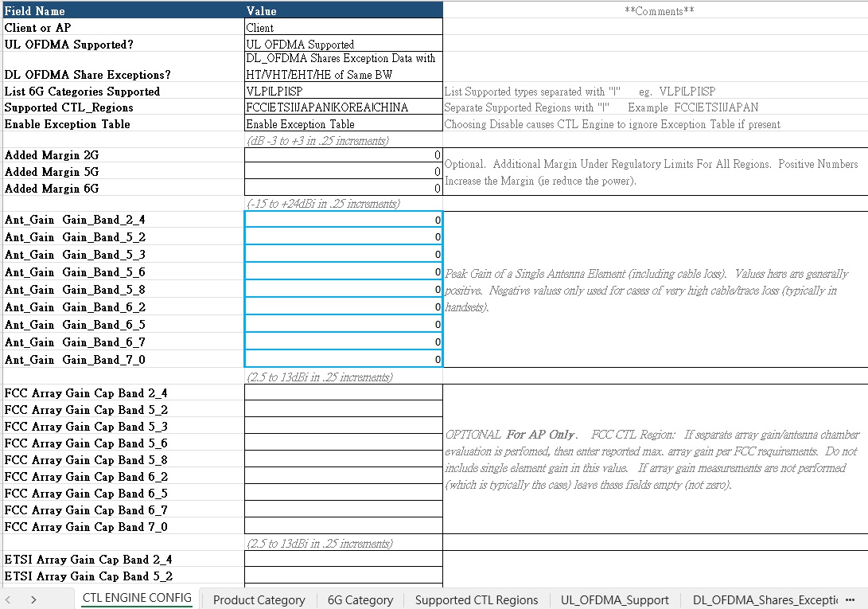This screenshot has width=868, height=609.
Task: Open the 6G Category sheet
Action: (360, 599)
